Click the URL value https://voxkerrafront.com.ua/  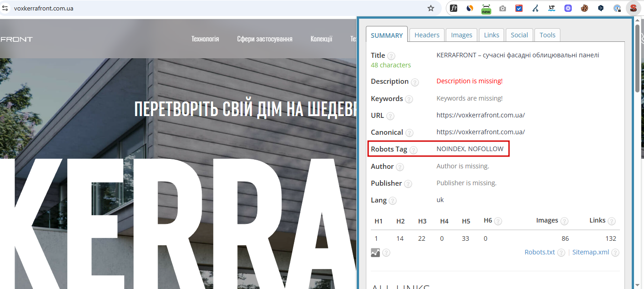click(480, 115)
